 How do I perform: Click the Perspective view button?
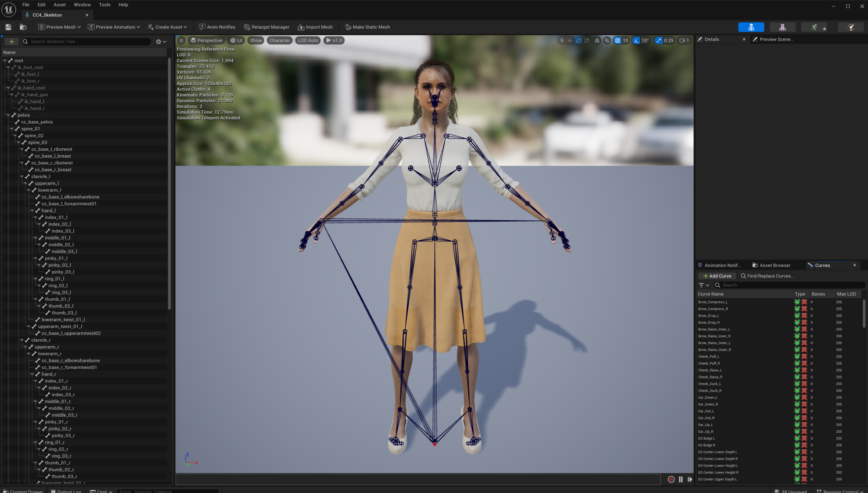(206, 40)
